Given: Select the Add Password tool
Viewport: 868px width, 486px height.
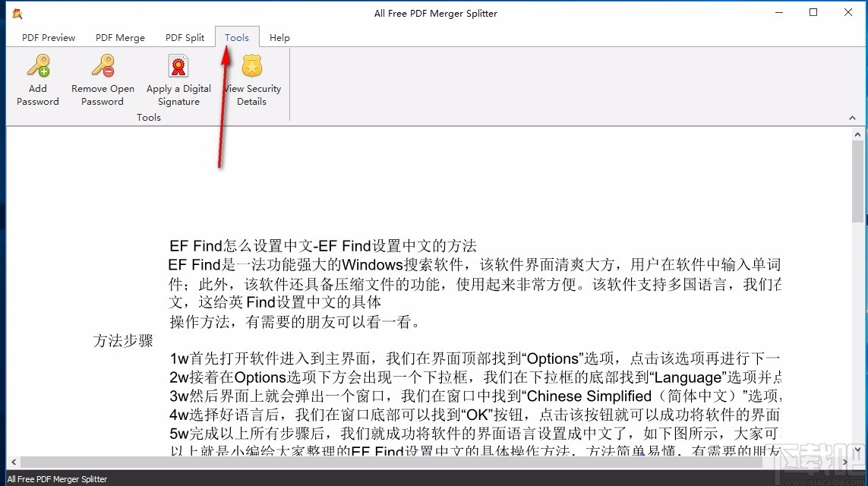Looking at the screenshot, I should pyautogui.click(x=37, y=78).
